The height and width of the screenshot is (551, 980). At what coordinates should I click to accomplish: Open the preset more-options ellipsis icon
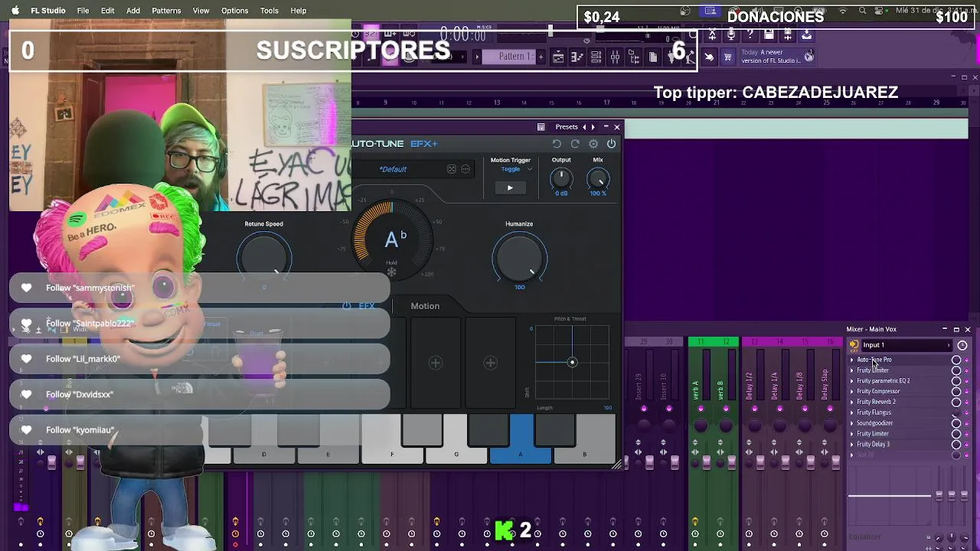(x=465, y=169)
